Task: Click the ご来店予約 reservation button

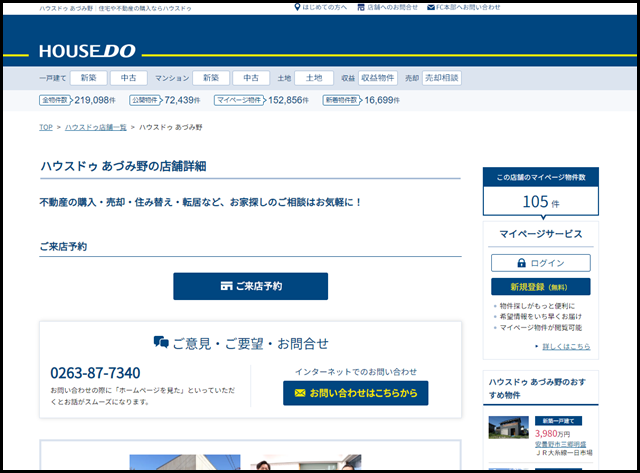Action: (x=251, y=286)
